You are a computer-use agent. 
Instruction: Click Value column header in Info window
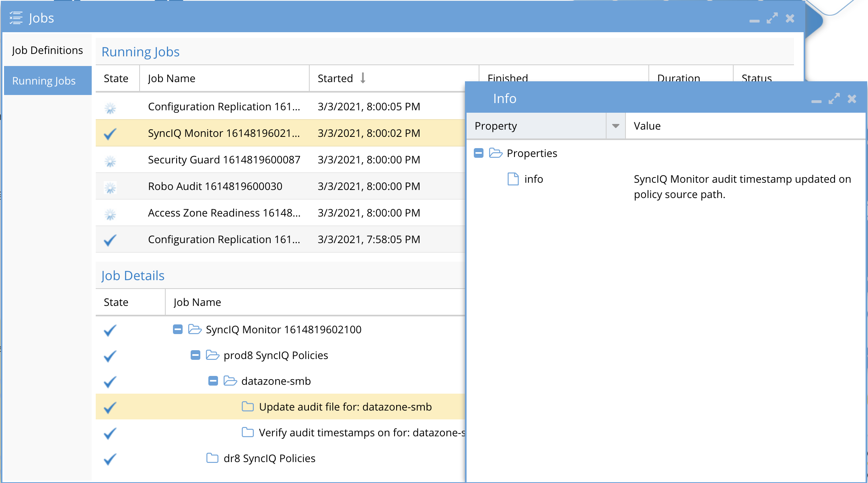pos(745,126)
